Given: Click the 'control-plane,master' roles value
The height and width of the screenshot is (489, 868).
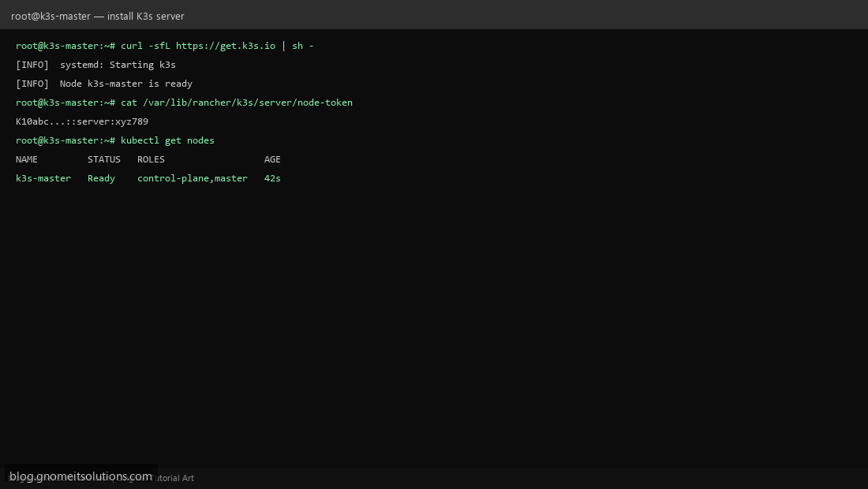Looking at the screenshot, I should (193, 178).
